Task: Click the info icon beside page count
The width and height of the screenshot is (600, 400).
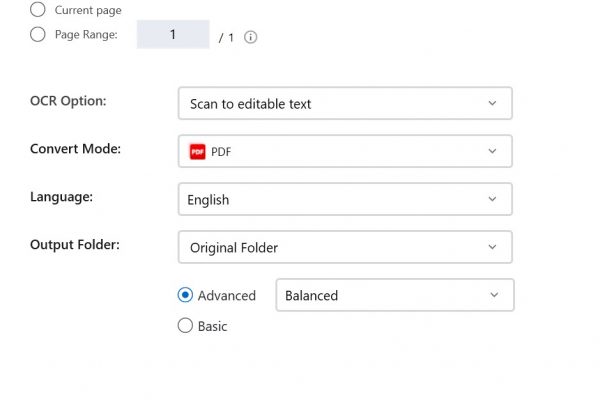Action: [x=251, y=37]
